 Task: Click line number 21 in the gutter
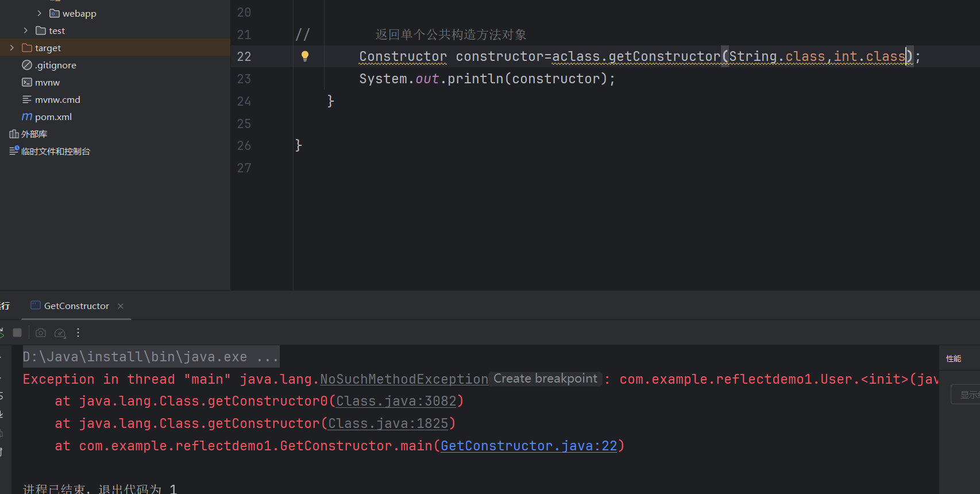[244, 34]
